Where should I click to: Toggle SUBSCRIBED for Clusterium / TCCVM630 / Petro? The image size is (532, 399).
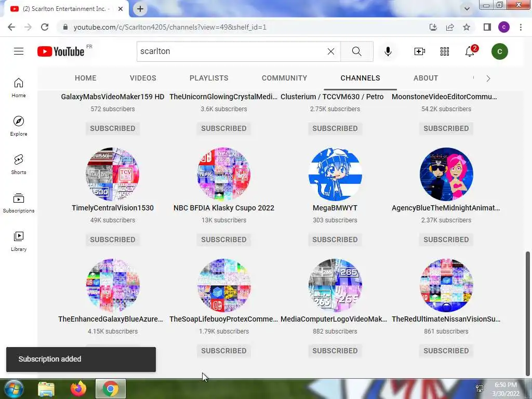point(335,128)
